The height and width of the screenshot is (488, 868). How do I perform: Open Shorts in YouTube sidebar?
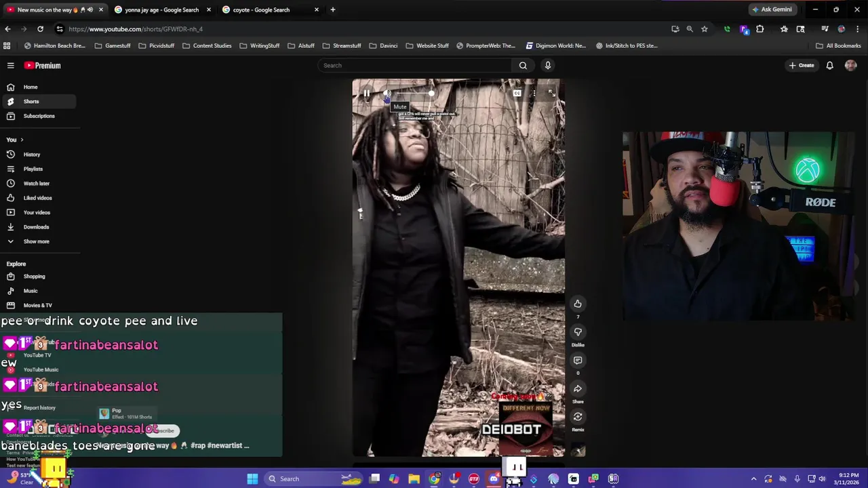[38, 102]
